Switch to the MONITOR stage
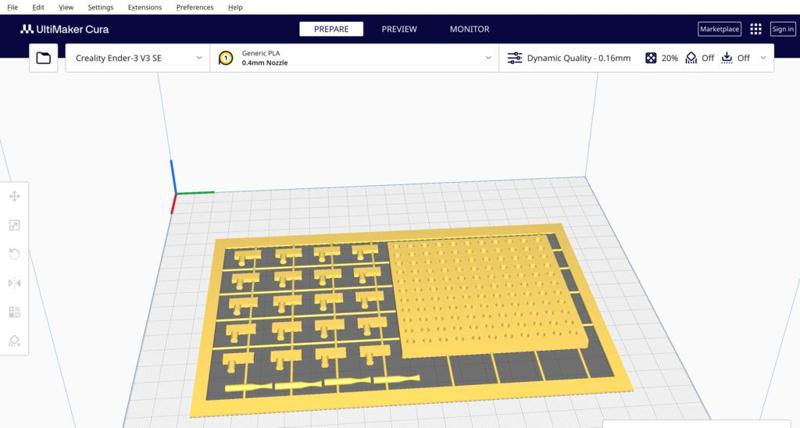Image resolution: width=800 pixels, height=428 pixels. point(469,29)
